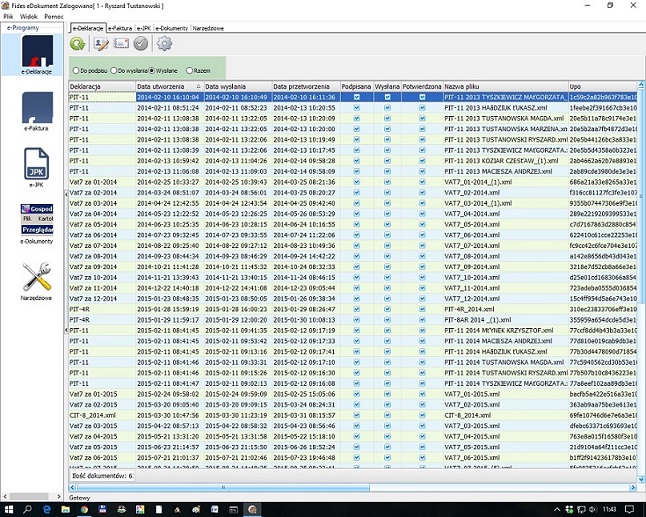Screen dimensions: 646x517
Task: Click the vertical scrollbar top arrow
Action: coord(641,85)
